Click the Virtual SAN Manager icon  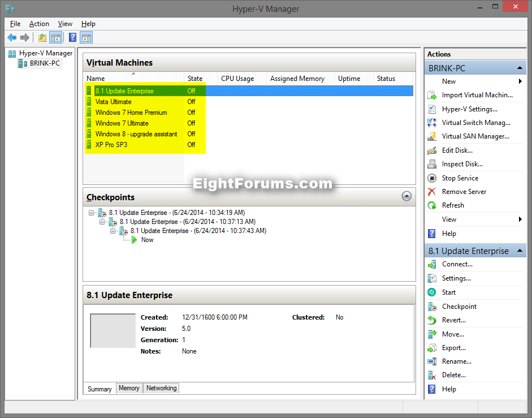point(432,136)
